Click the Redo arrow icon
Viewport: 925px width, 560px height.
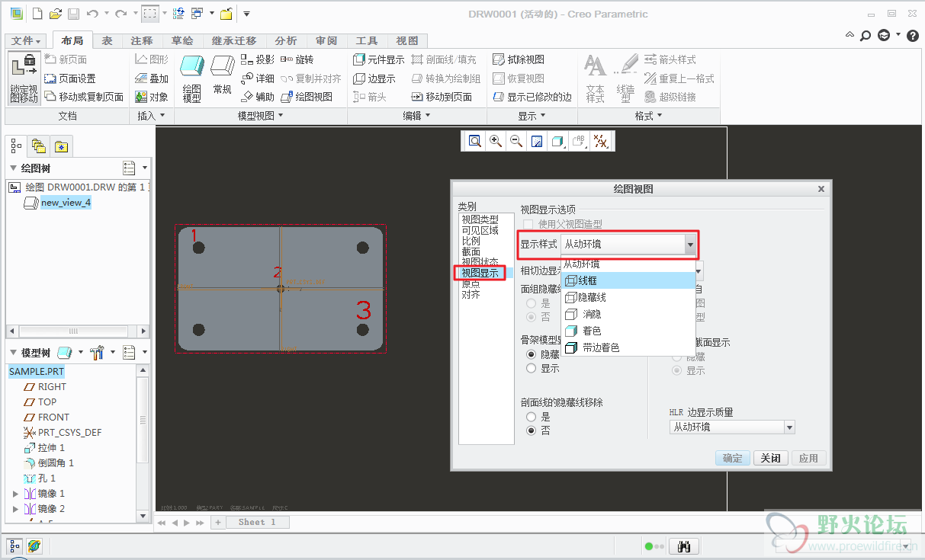120,14
